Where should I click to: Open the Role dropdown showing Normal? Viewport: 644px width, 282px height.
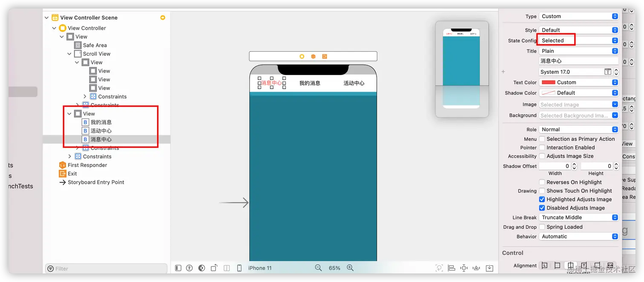[x=578, y=129]
